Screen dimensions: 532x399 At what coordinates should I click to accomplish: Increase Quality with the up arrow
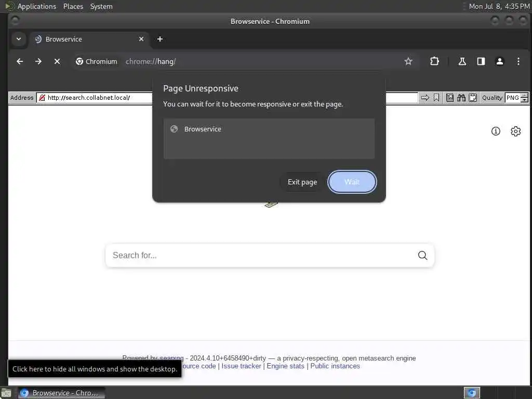pyautogui.click(x=525, y=96)
